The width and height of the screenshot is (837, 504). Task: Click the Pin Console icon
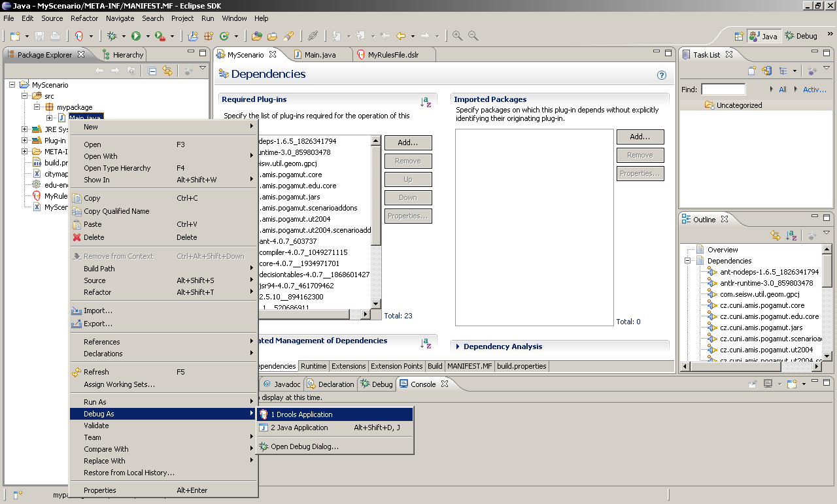click(x=752, y=384)
